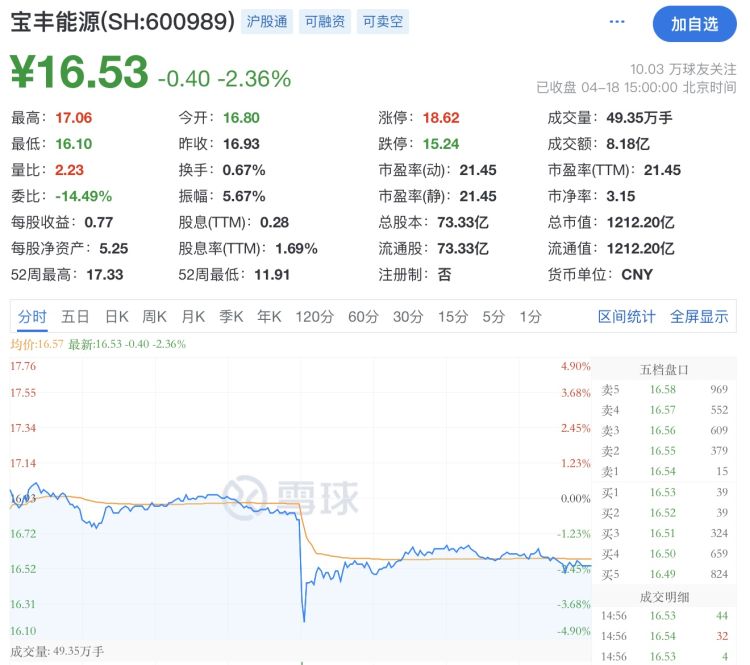Select the 卖3 order row at 16.56
The width and height of the screenshot is (750, 665).
(664, 431)
